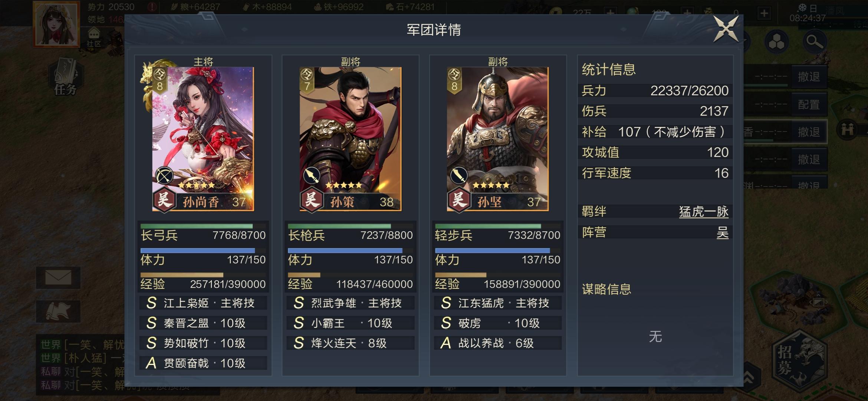Viewport: 868px width, 401px height.
Task: Open 孙策 deputy general card
Action: tap(350, 139)
